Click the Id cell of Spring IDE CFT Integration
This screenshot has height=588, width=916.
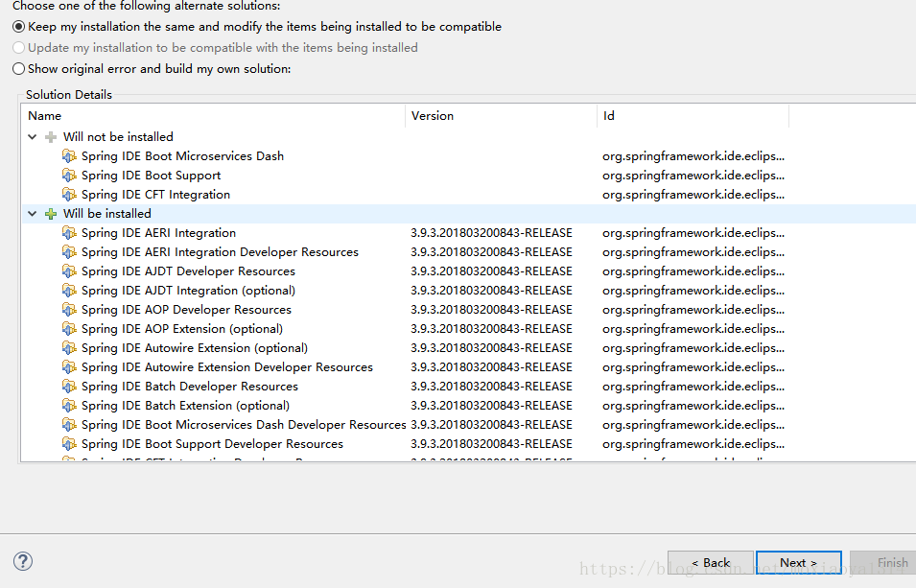click(x=693, y=195)
